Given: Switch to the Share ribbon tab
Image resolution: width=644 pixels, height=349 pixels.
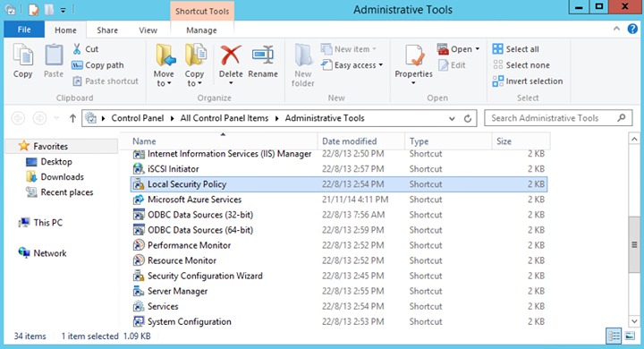Looking at the screenshot, I should tap(107, 30).
